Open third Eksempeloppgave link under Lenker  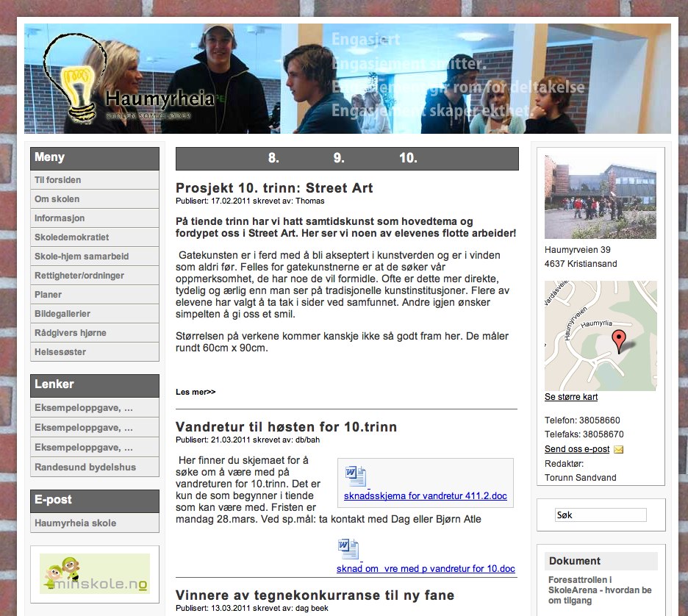coord(95,448)
